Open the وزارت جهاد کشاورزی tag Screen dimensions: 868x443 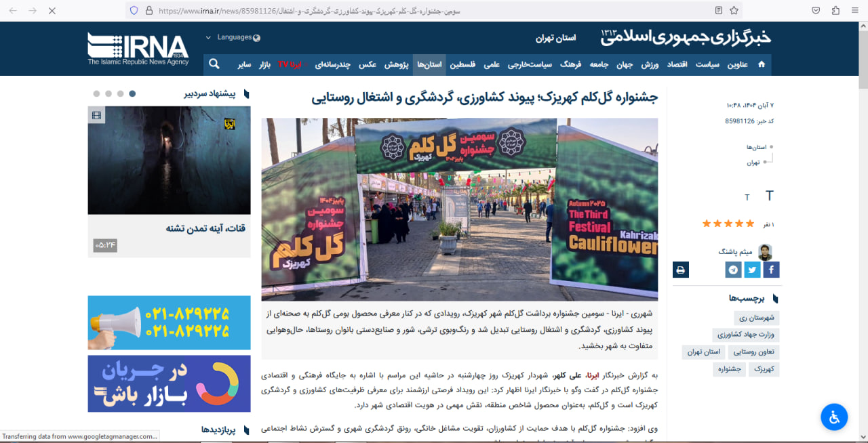745,335
